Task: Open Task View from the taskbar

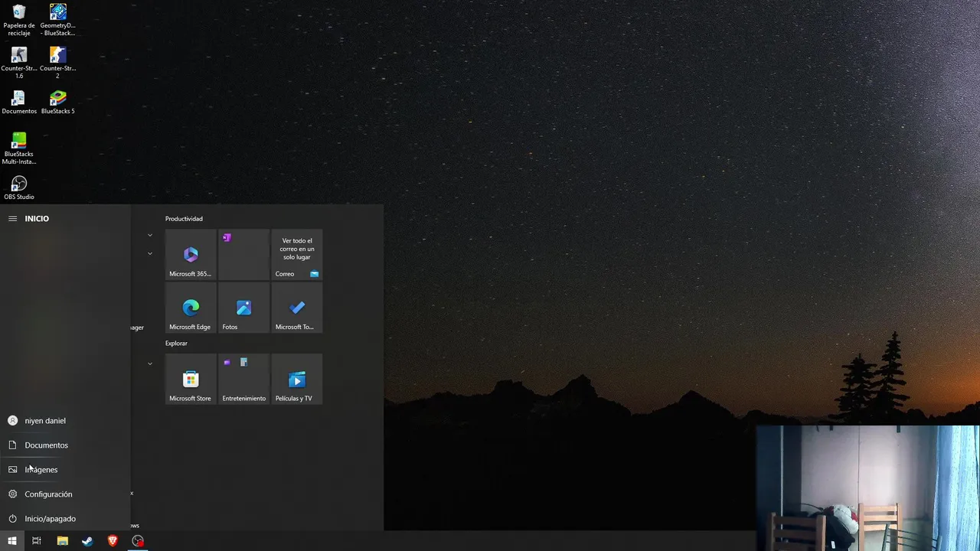Action: [x=36, y=541]
